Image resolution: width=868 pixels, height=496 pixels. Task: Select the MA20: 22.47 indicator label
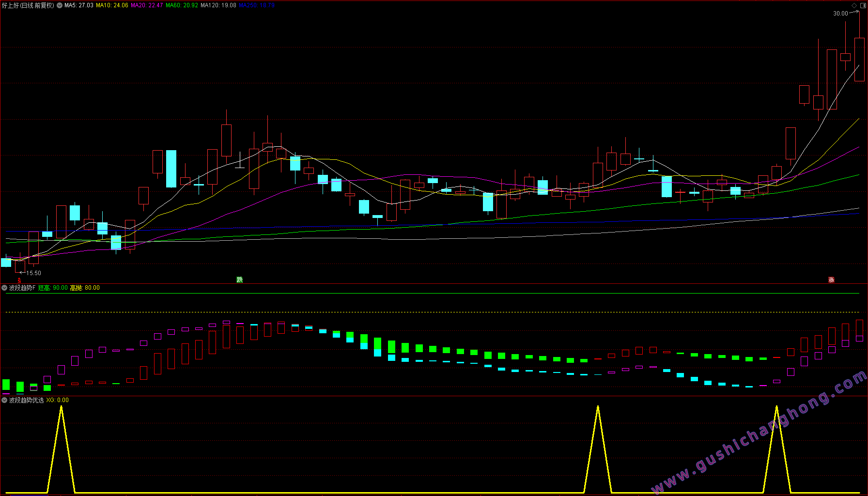147,5
